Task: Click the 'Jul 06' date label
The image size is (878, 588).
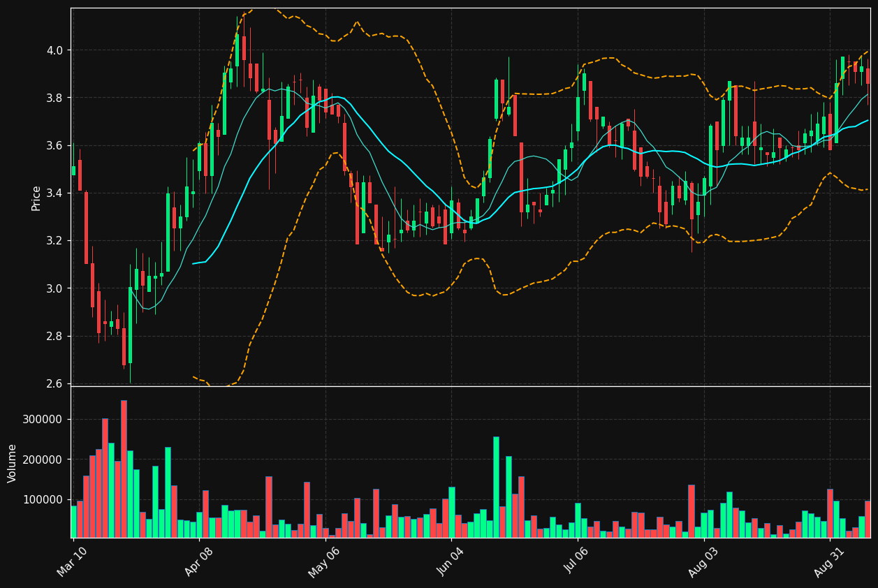Action: (576, 561)
